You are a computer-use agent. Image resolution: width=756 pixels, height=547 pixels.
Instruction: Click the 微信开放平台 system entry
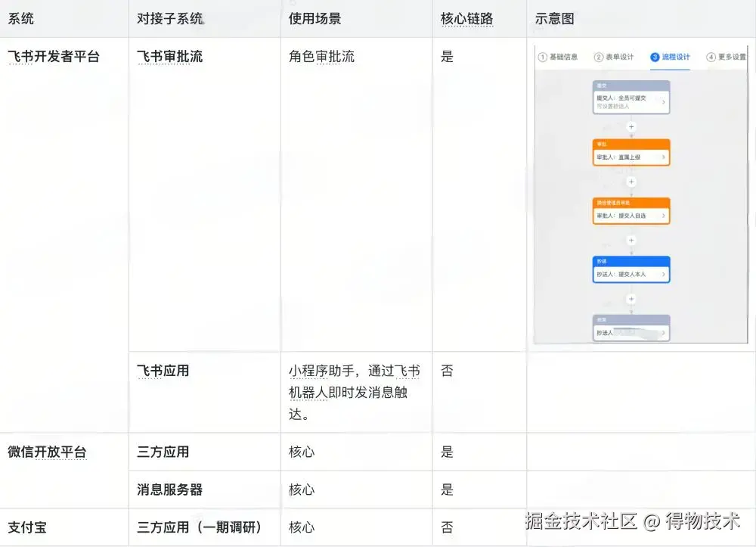tap(48, 452)
